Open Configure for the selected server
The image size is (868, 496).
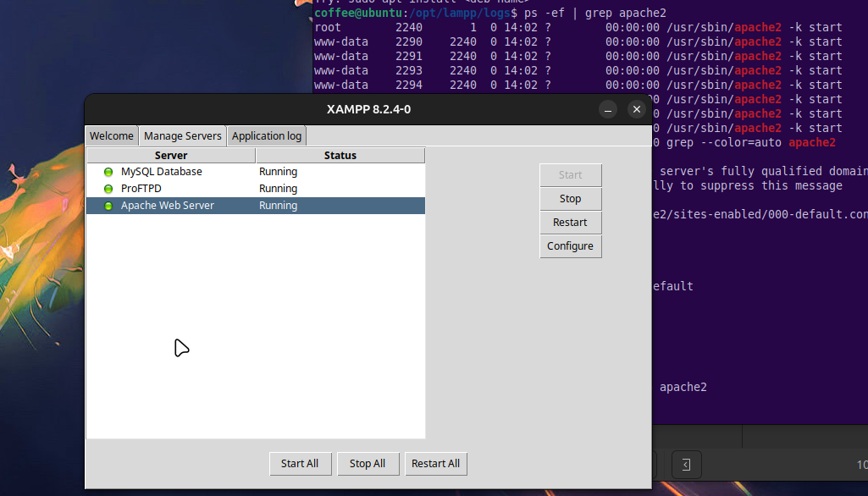point(570,246)
